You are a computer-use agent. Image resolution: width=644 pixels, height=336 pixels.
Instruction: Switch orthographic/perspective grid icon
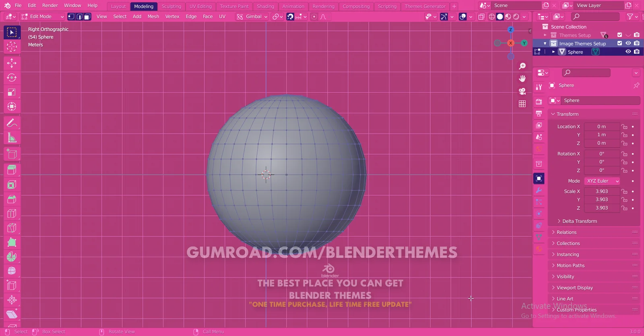point(522,104)
